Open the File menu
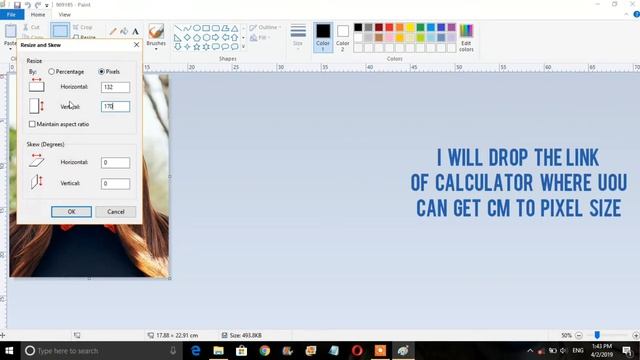This screenshot has height=360, width=640. coord(12,15)
